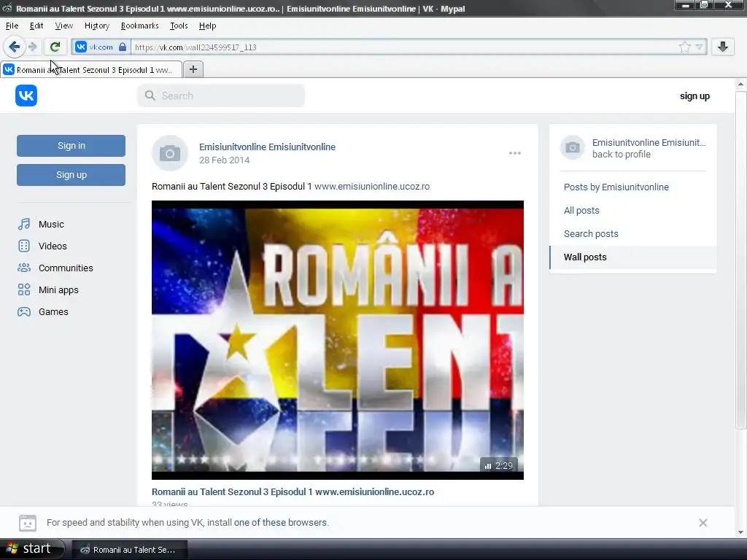This screenshot has width=747, height=560.
Task: Click the VK logo in header
Action: (x=26, y=96)
